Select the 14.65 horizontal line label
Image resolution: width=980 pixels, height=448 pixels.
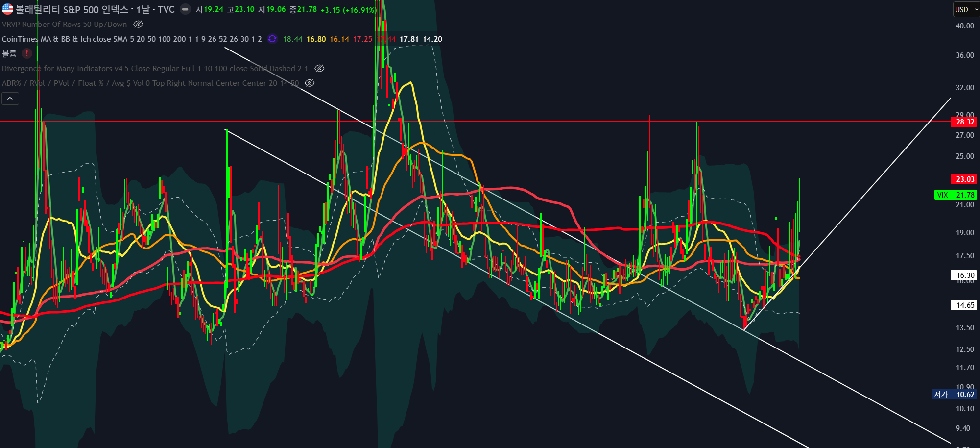(x=964, y=305)
